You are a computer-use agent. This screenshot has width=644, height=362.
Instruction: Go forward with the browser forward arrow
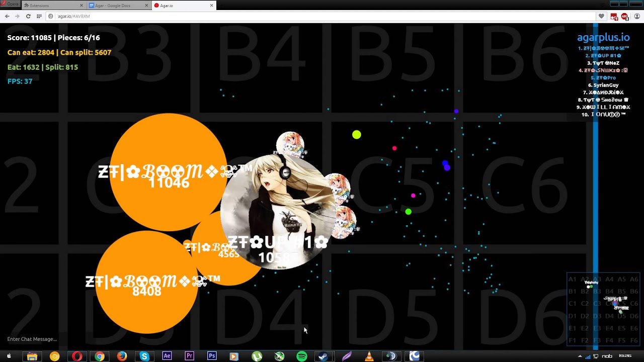tap(17, 16)
